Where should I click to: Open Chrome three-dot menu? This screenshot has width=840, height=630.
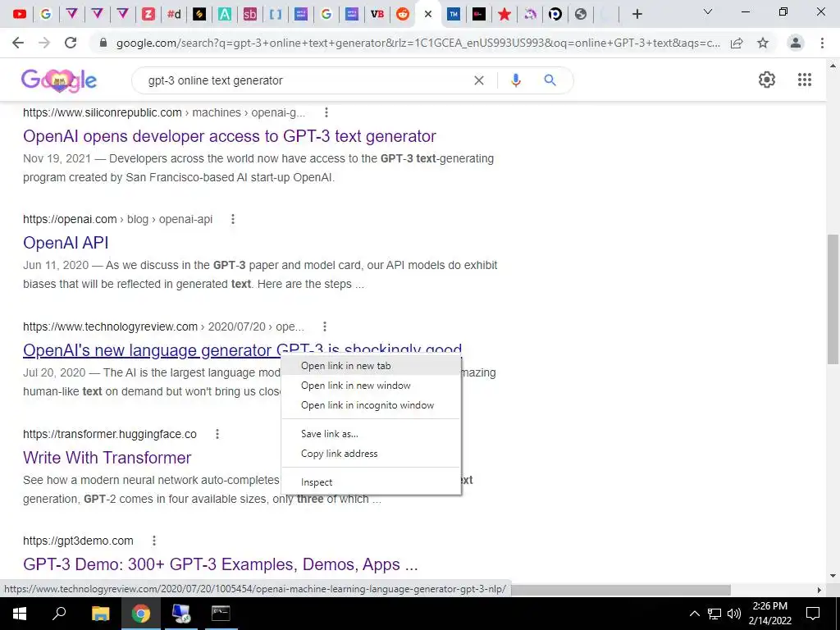[x=822, y=43]
